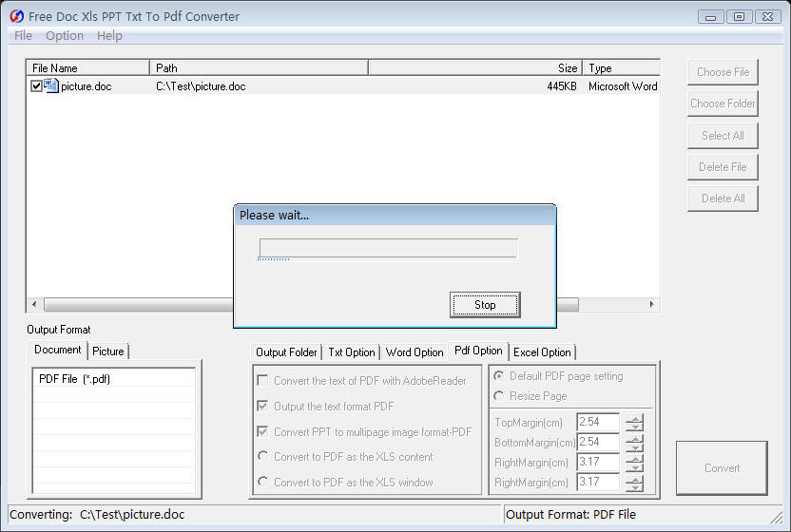Image resolution: width=791 pixels, height=532 pixels.
Task: Open the Excel Option tab
Action: (x=542, y=352)
